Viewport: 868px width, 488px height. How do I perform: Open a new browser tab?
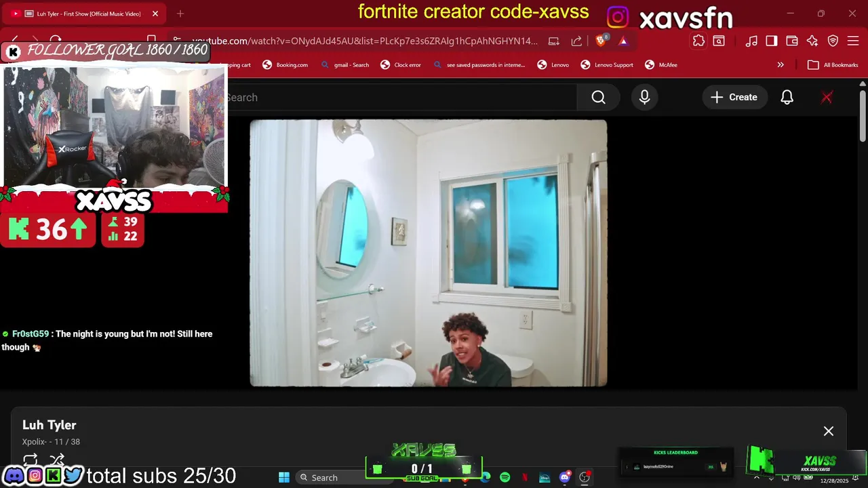tap(180, 14)
